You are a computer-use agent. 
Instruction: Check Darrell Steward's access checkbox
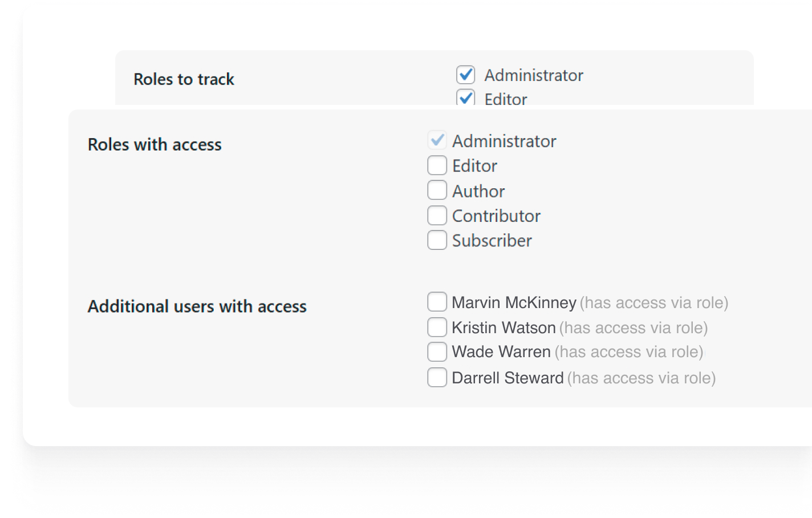(x=437, y=377)
